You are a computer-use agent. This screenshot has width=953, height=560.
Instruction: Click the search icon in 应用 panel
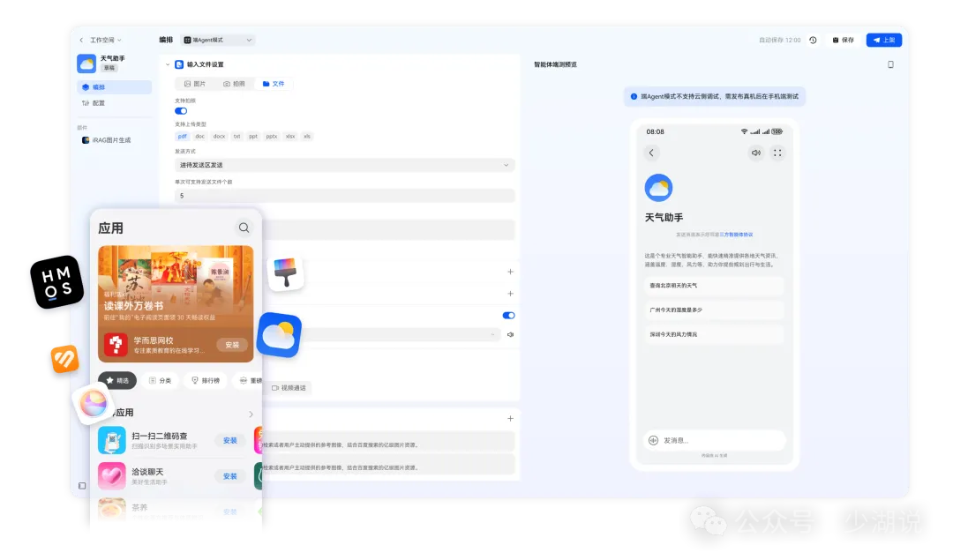pos(244,228)
